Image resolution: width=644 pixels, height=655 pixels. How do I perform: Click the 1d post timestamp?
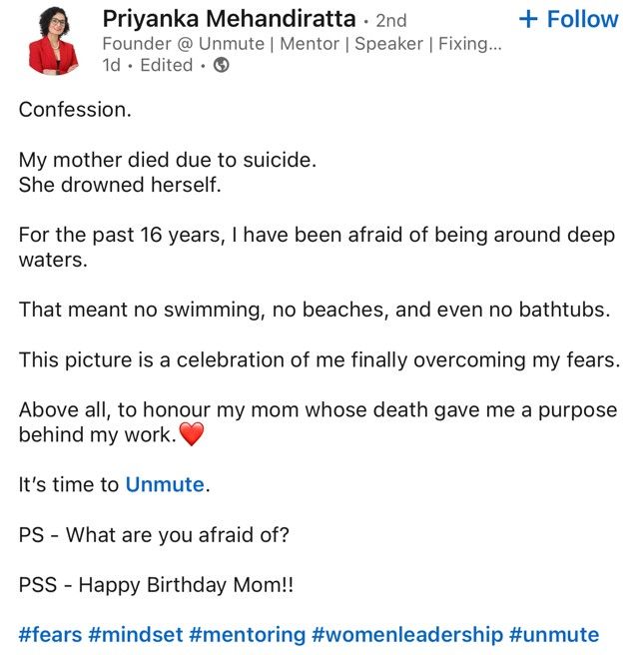tap(111, 65)
